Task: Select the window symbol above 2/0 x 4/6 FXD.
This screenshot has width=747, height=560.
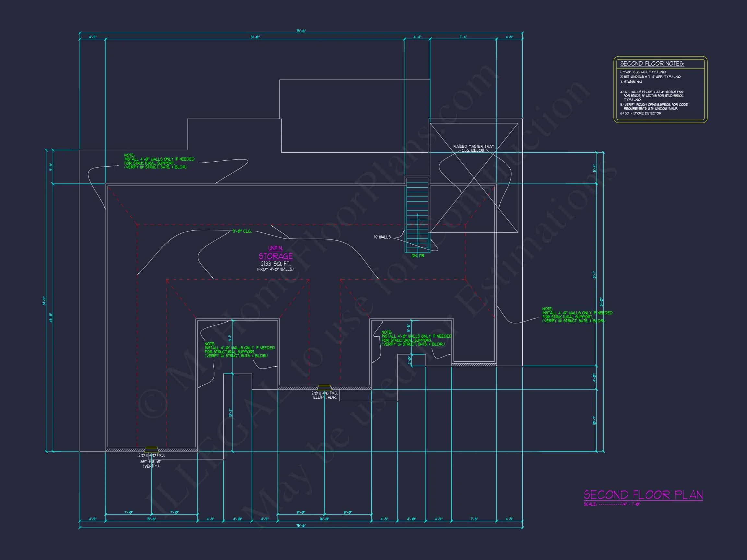Action: click(325, 388)
